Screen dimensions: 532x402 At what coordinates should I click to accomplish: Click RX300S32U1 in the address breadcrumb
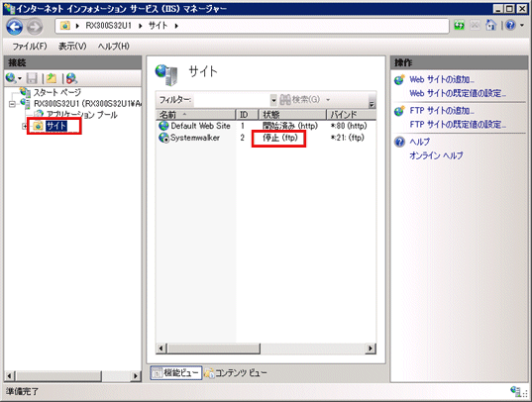[x=108, y=26]
